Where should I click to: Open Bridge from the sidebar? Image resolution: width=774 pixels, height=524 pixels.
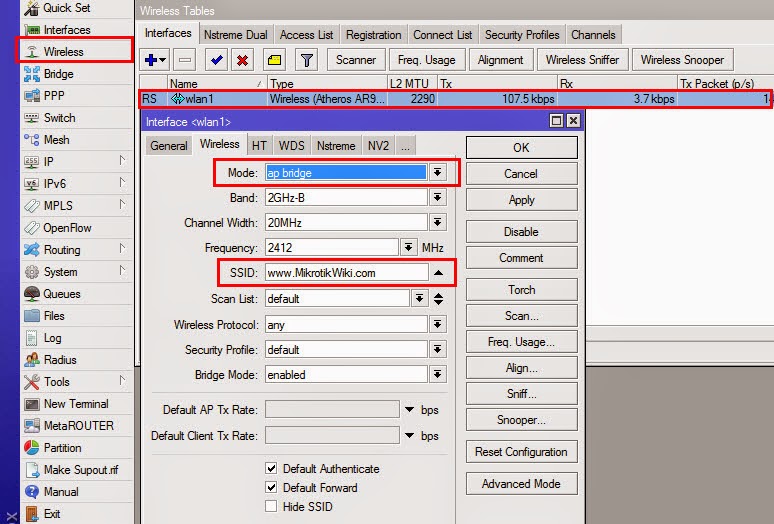click(x=58, y=74)
